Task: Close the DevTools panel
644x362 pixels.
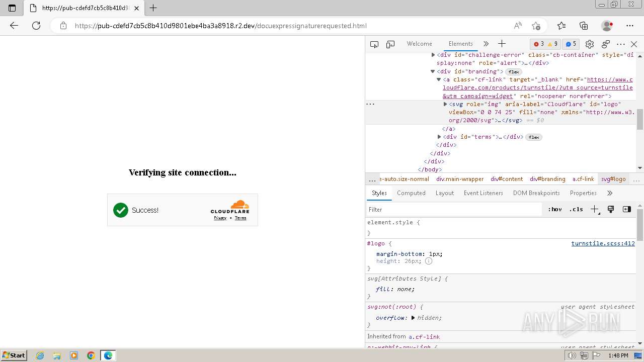Action: 634,44
